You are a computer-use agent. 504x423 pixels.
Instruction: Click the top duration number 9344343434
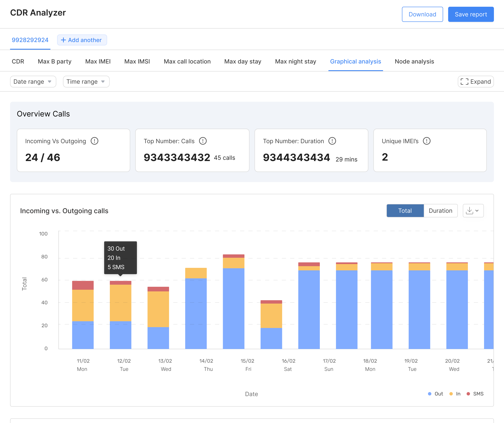[x=296, y=158]
